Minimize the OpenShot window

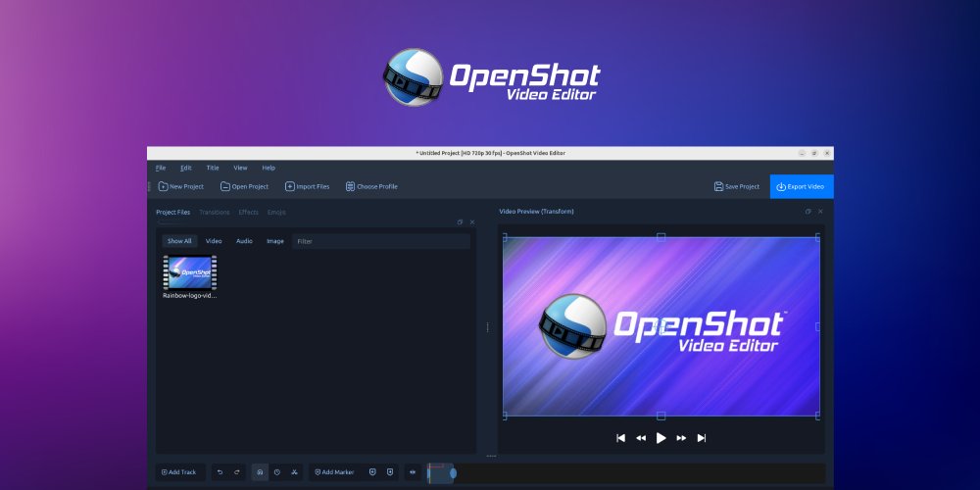click(802, 153)
